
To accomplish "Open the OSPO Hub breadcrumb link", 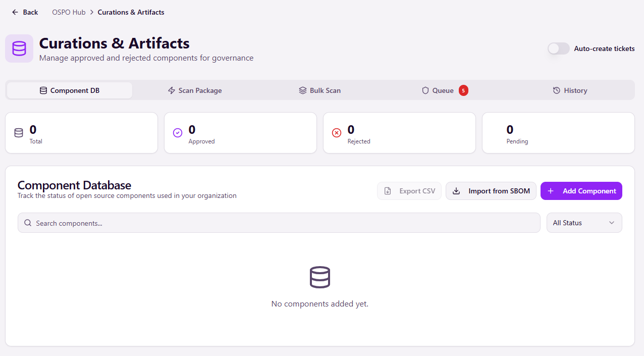I will point(69,12).
